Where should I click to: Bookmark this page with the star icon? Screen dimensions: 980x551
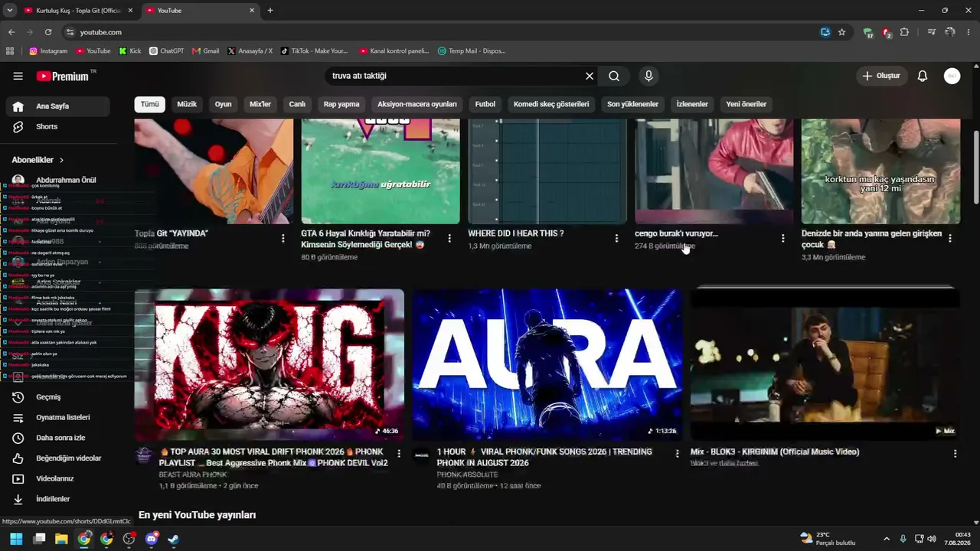(842, 32)
